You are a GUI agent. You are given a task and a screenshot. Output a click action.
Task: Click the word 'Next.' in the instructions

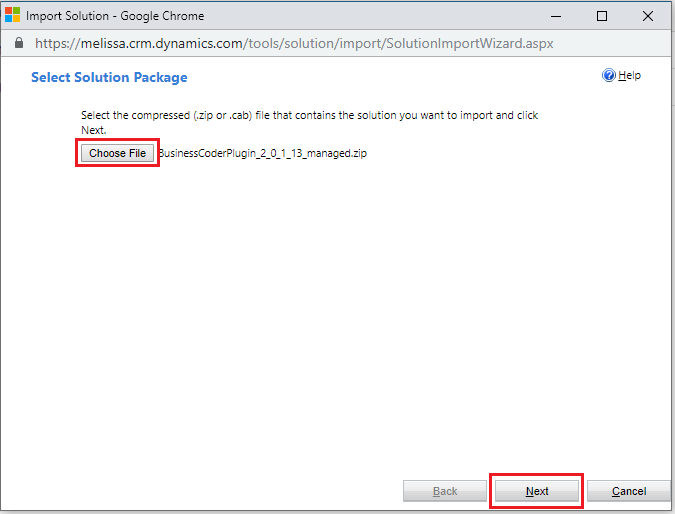[x=94, y=130]
